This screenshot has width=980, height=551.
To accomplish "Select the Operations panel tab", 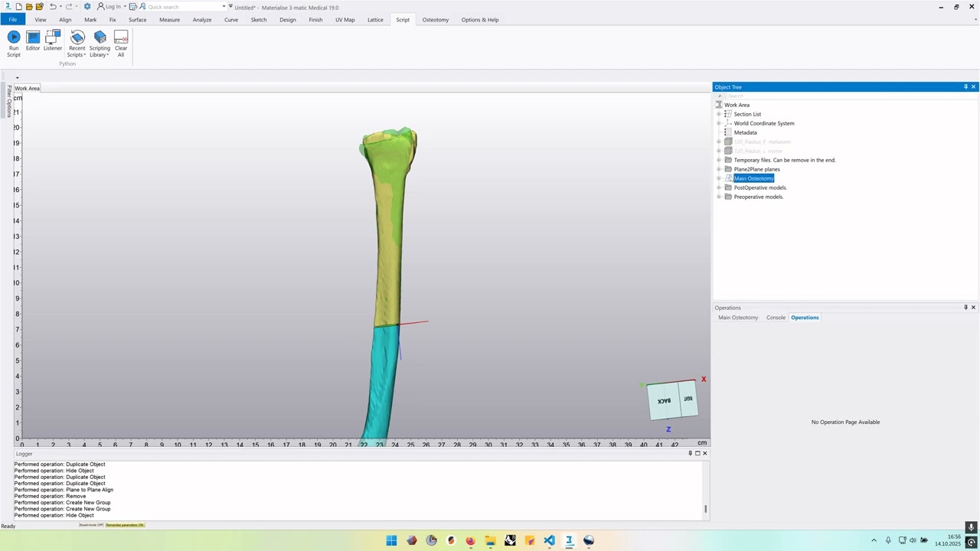I will pyautogui.click(x=805, y=318).
